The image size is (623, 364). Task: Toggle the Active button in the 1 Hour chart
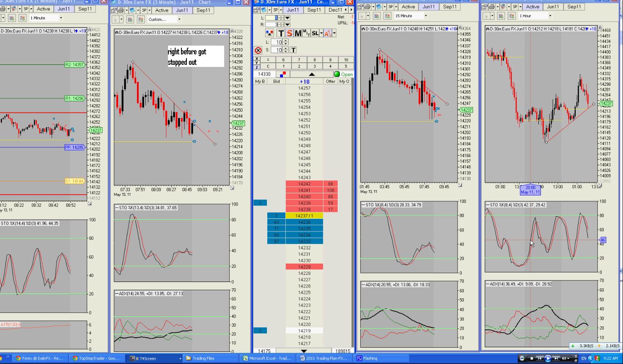(x=533, y=7)
